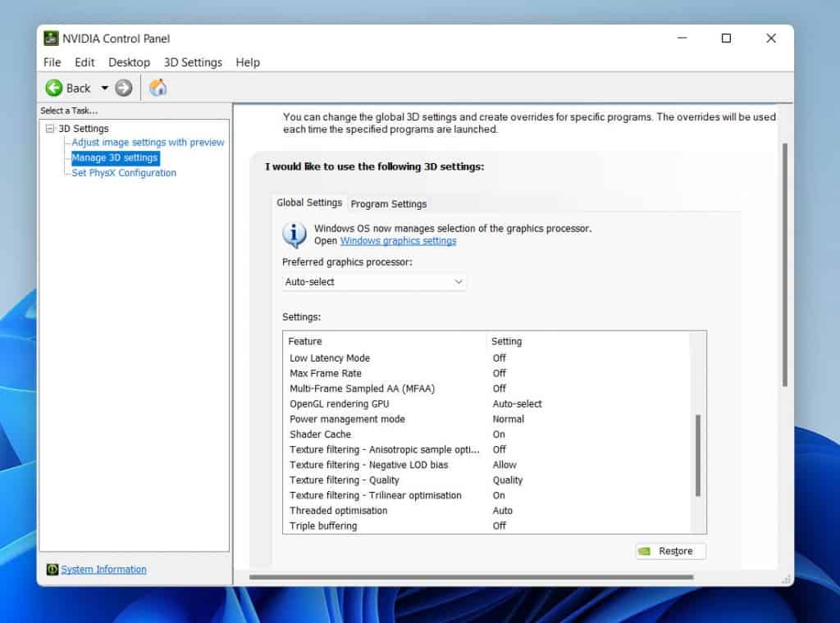Click the Normal value for Power management

(508, 419)
